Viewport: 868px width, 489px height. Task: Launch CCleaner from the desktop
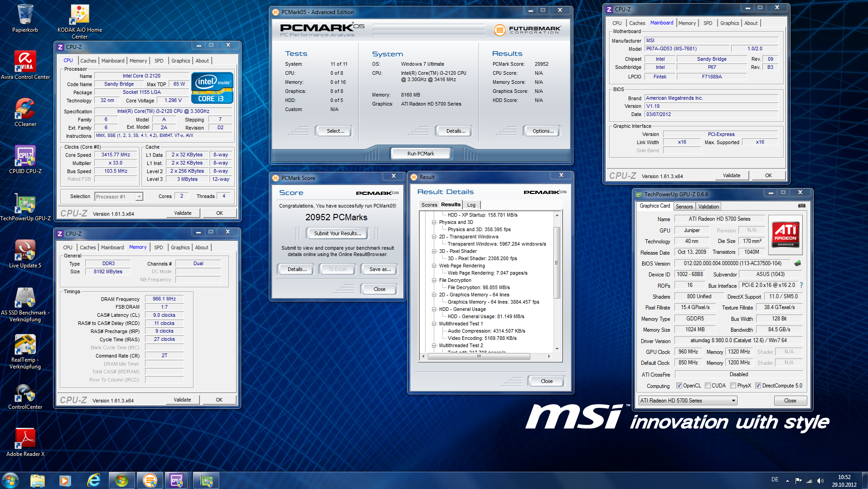[25, 112]
